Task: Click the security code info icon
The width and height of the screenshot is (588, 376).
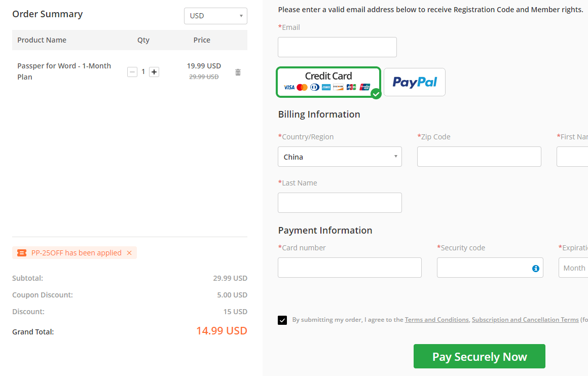Action: pos(535,269)
